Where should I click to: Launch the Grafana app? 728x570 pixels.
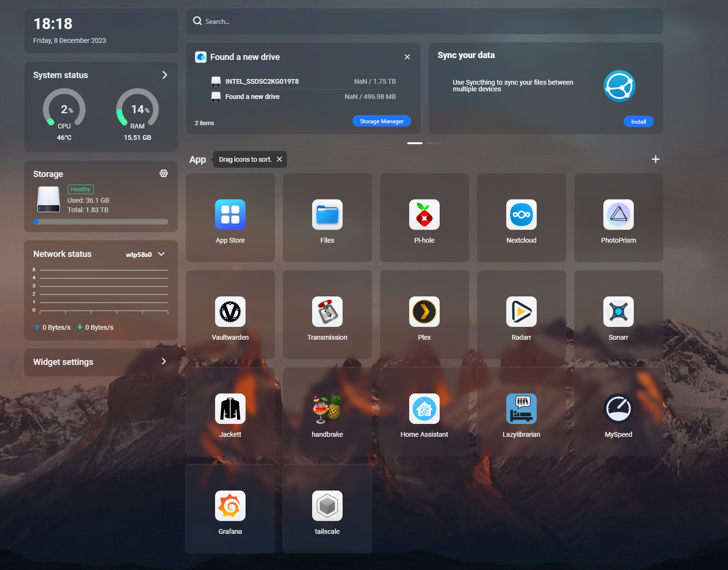click(x=230, y=506)
